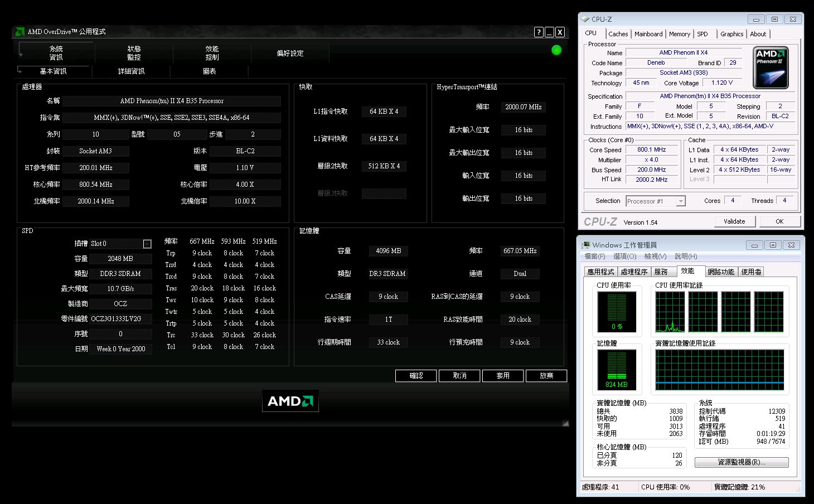Click the CPU-Z title bar icon
The height and width of the screenshot is (504, 814).
point(585,19)
